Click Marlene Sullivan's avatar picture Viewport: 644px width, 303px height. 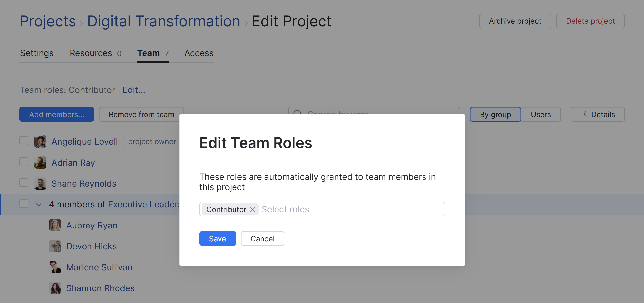[x=55, y=267]
